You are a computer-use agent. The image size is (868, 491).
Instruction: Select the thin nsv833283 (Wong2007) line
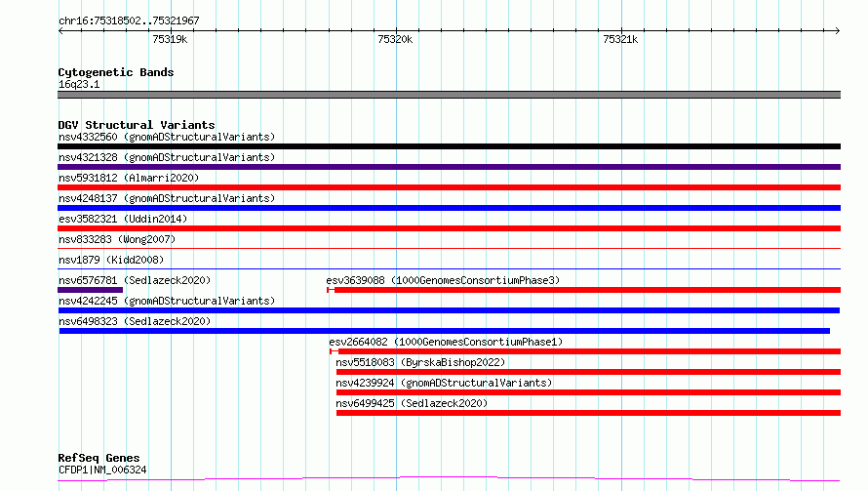pos(449,248)
